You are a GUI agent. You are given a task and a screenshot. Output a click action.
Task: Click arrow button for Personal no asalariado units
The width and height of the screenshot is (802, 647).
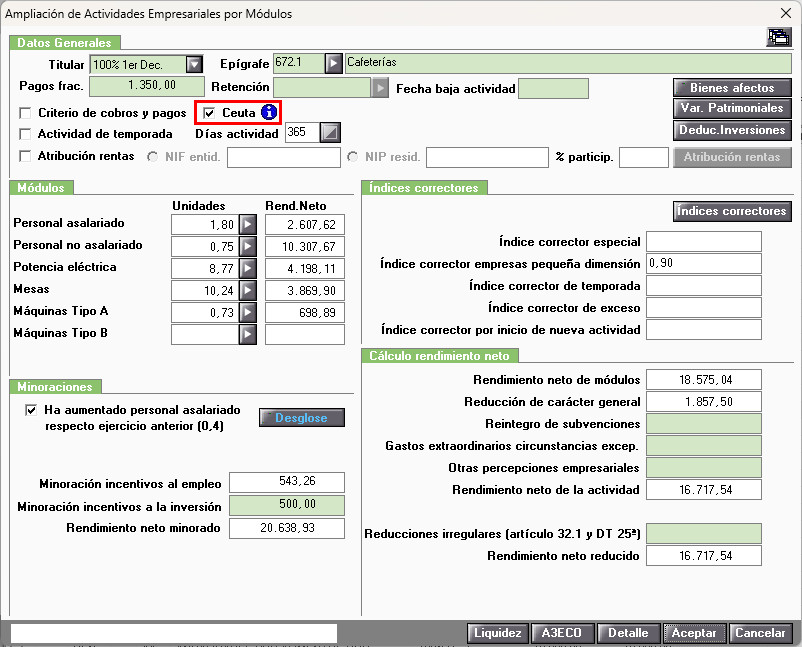click(248, 247)
